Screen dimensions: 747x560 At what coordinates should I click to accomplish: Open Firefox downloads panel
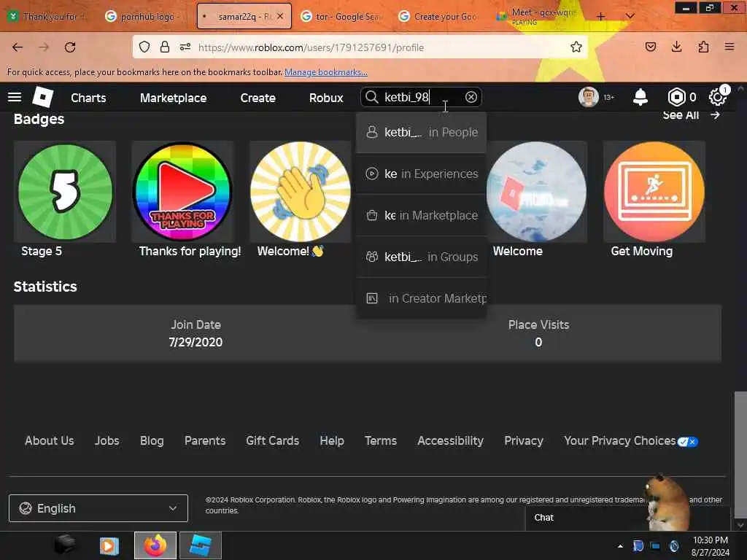(676, 47)
